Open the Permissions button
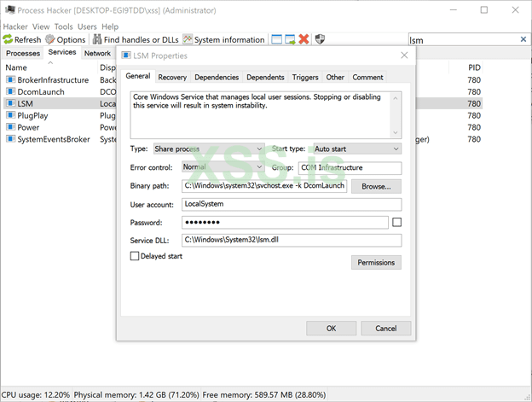532x402 pixels. pos(376,263)
